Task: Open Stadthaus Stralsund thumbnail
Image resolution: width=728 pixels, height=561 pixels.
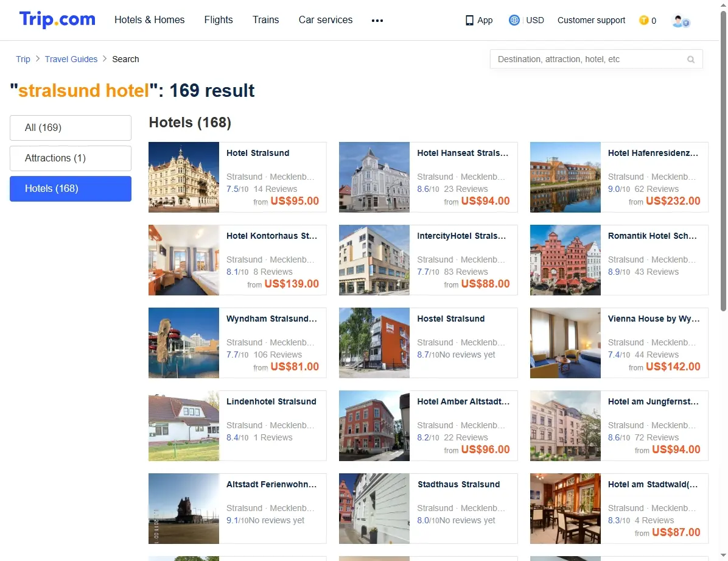Action: (x=374, y=509)
